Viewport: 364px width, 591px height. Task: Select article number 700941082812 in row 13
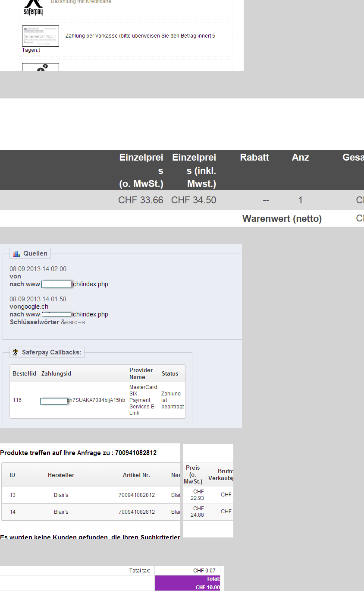(136, 495)
